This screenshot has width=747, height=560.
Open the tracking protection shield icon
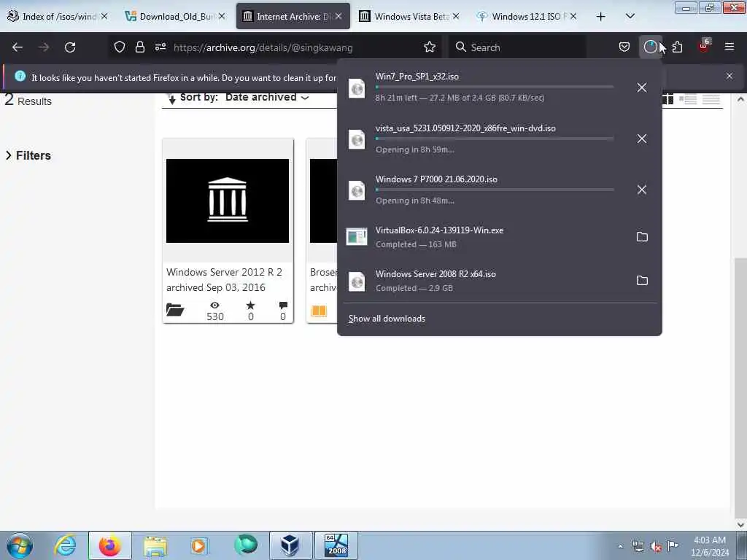[120, 47]
